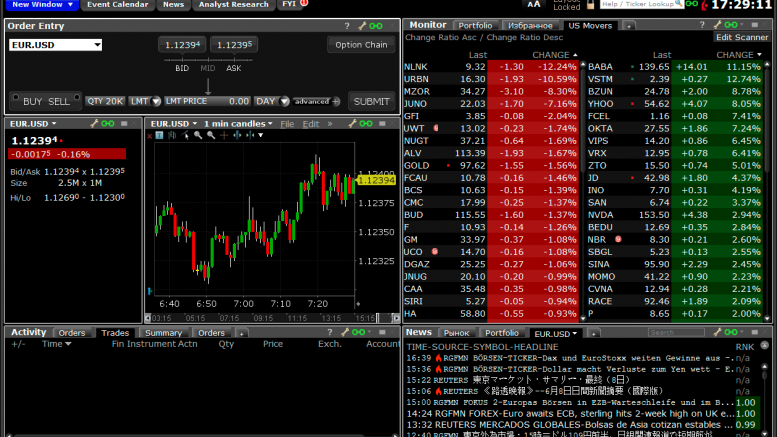777x437 pixels.
Task: Click the QTY 20K quantity field
Action: tap(105, 101)
